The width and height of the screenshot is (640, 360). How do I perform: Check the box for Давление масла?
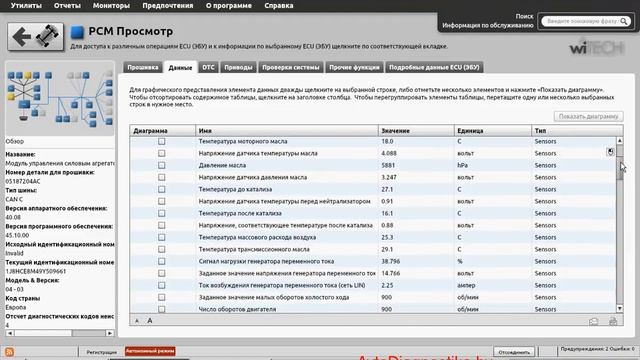pos(162,165)
